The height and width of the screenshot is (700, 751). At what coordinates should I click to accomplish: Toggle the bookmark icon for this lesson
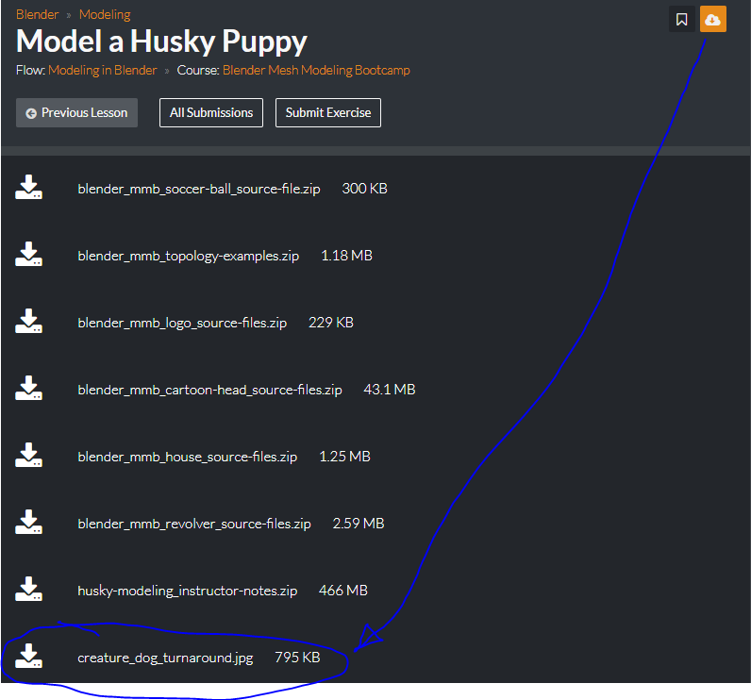coord(681,19)
